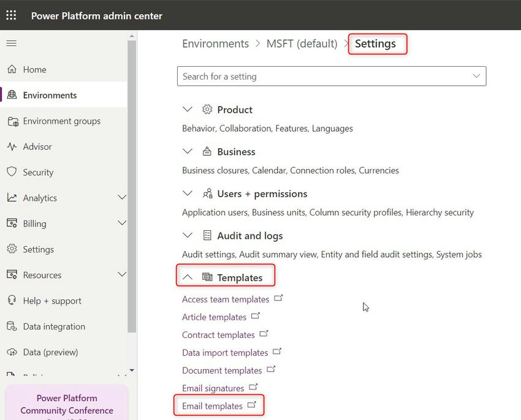The image size is (521, 420).
Task: Expand the Analytics menu chevron
Action: tap(121, 198)
